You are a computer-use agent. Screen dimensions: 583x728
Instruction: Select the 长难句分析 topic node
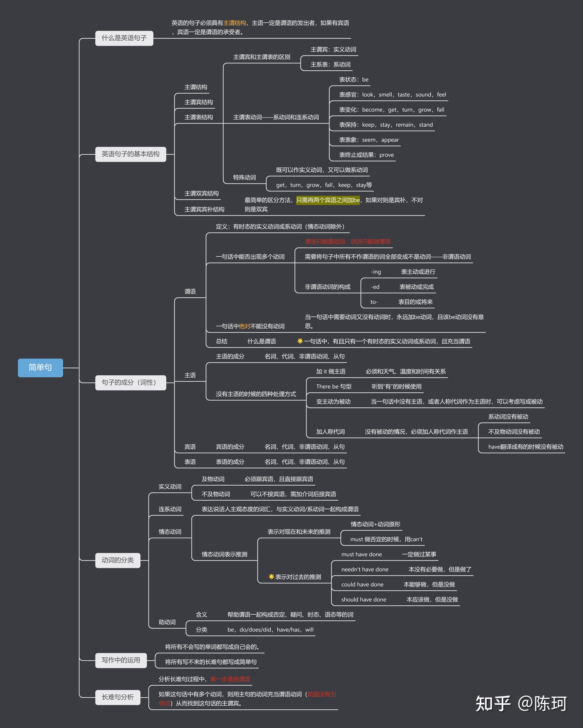(118, 697)
